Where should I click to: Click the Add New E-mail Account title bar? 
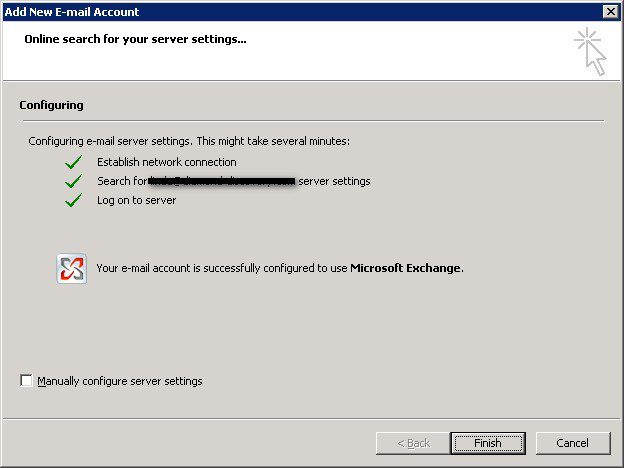[302, 12]
